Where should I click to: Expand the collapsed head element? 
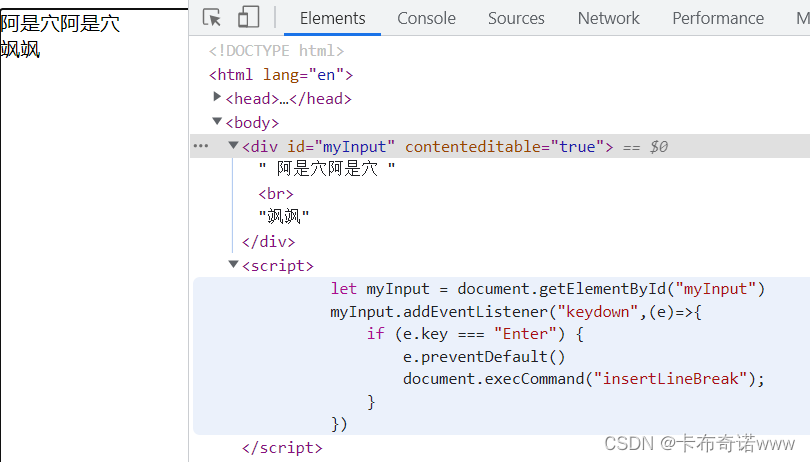click(217, 97)
